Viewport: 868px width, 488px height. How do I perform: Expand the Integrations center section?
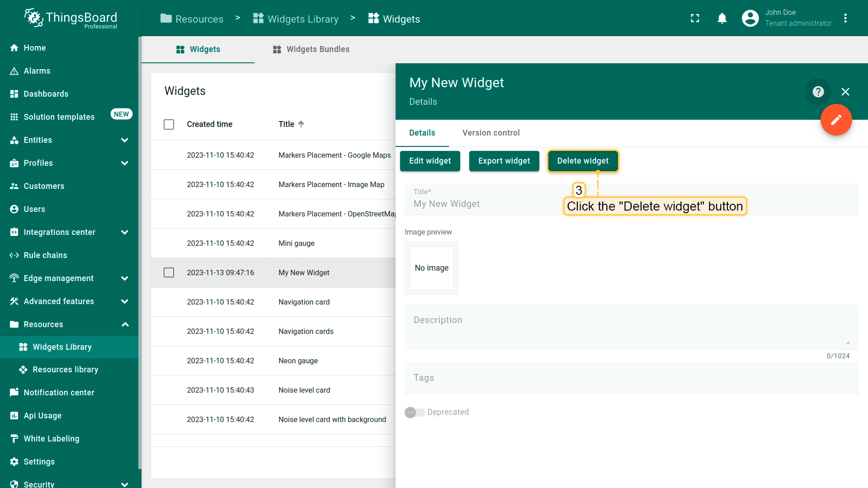pyautogui.click(x=125, y=232)
